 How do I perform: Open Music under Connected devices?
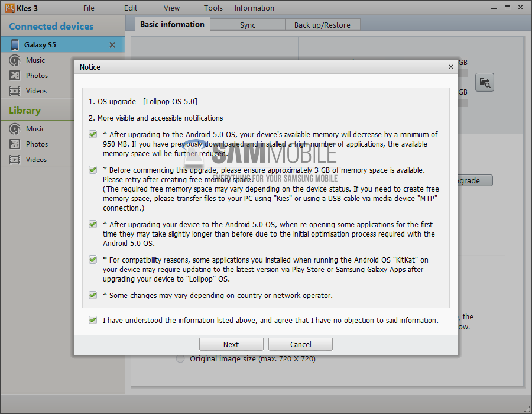pyautogui.click(x=14, y=60)
